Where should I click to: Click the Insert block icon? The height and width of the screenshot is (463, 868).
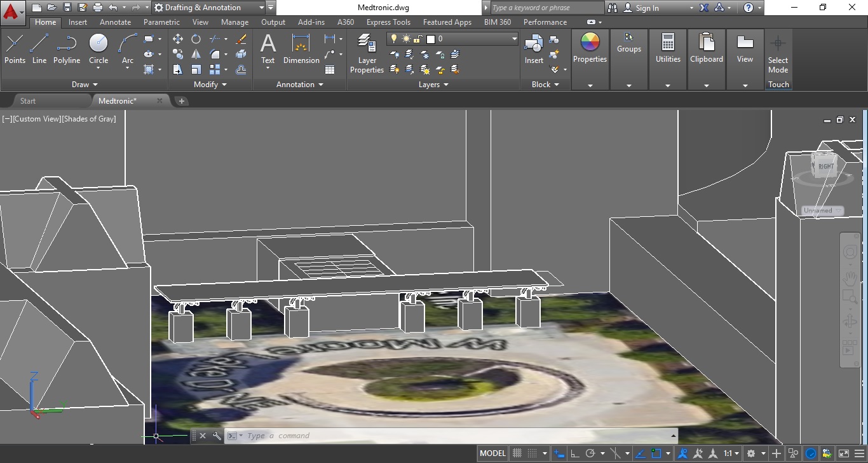(534, 50)
